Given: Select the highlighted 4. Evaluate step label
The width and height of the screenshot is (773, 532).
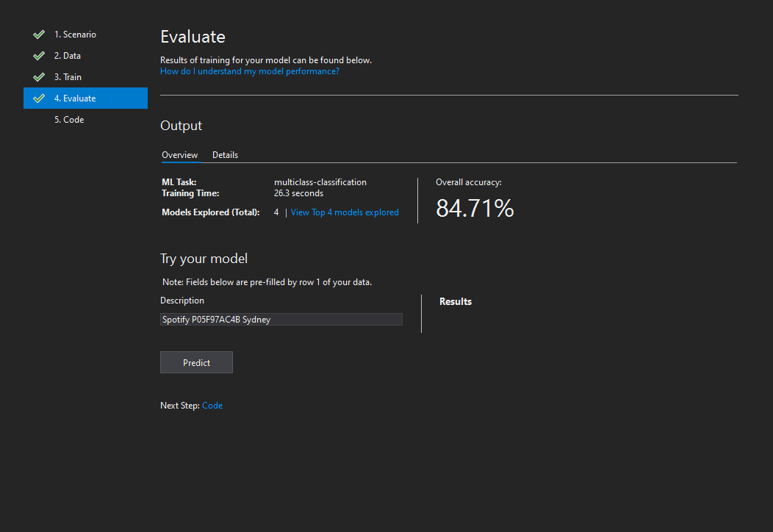Looking at the screenshot, I should pos(75,98).
